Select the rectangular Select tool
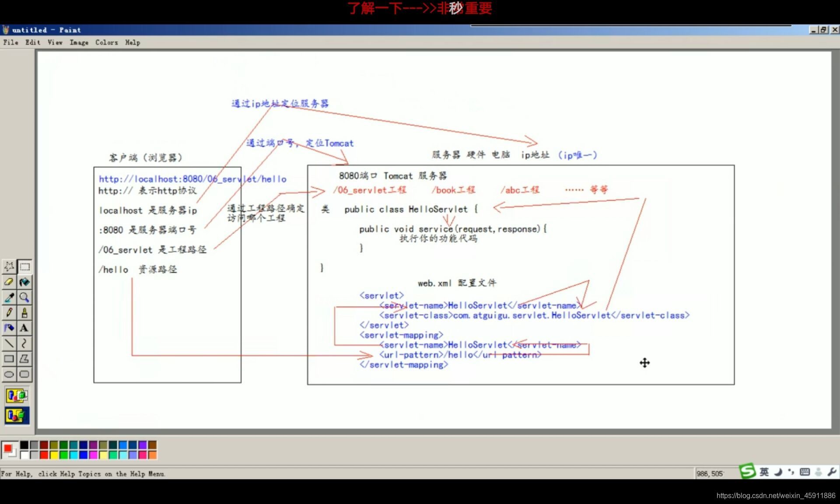Viewport: 840px width, 504px height. [x=24, y=266]
